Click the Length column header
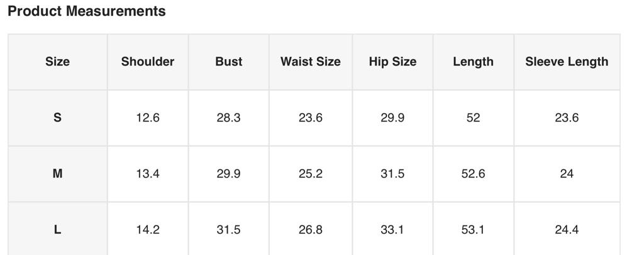Viewport: 644px width, 255px height. (x=473, y=62)
